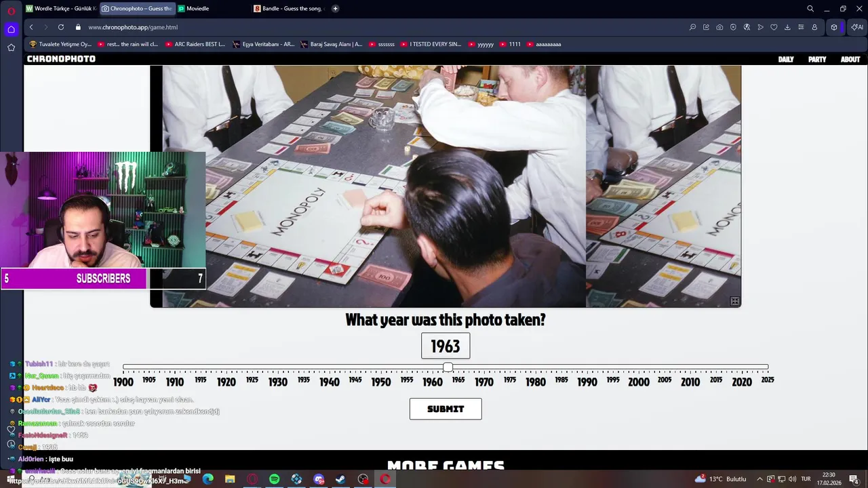Open Spotify from the taskbar
This screenshot has height=488, width=868.
[274, 479]
